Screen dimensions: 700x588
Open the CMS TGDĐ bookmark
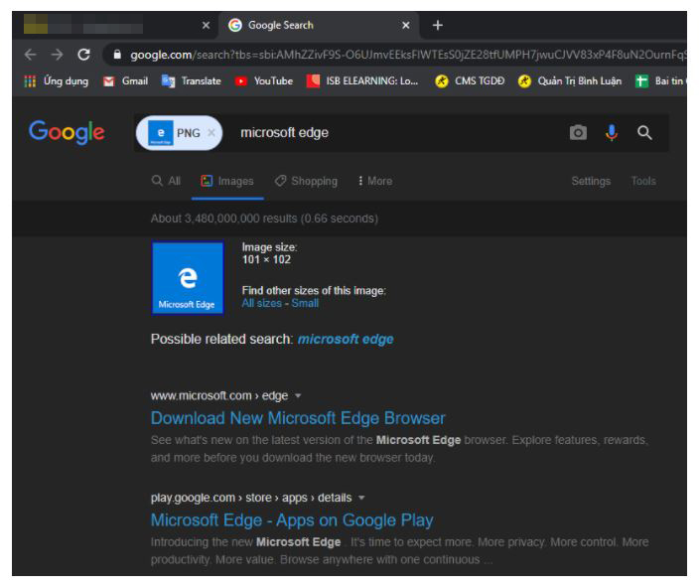coord(470,81)
